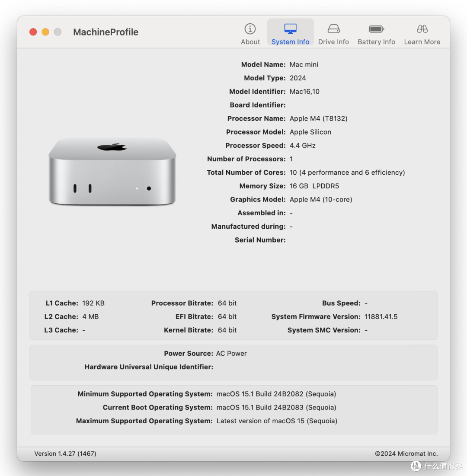Click the 'Manufactured during:' label
Screen dimensions: 467x476
tap(248, 227)
